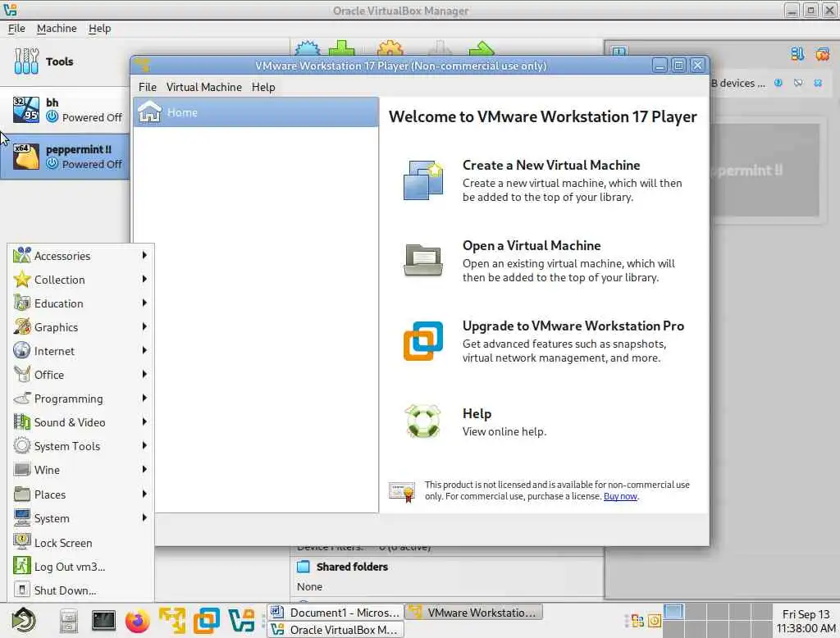The image size is (840, 638).
Task: Click the Buy now link
Action: click(620, 496)
